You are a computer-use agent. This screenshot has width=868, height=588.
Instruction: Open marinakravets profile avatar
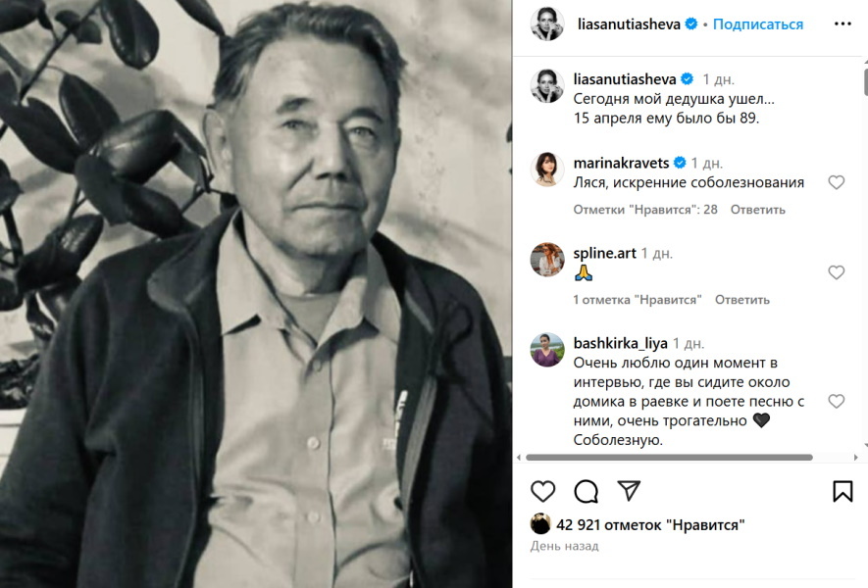tap(547, 170)
